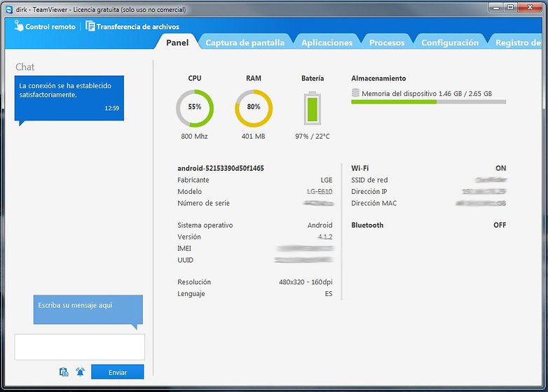Click the Wi-Fi ON status

(500, 168)
